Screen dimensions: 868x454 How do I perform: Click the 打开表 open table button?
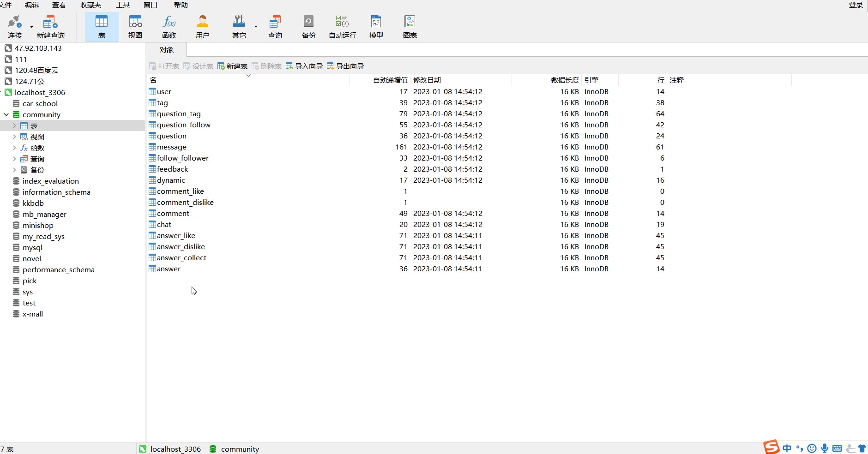click(x=164, y=66)
